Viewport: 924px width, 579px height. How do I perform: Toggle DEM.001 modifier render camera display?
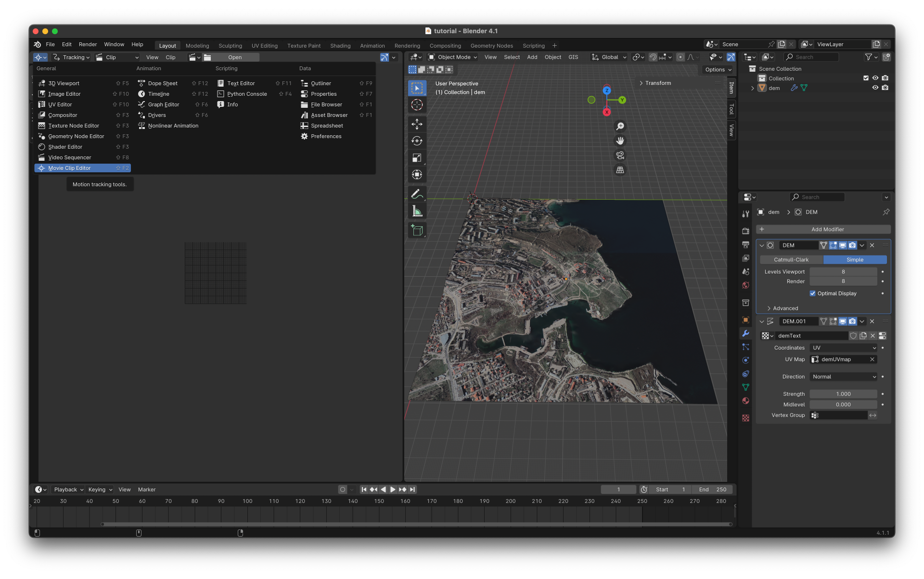click(852, 322)
